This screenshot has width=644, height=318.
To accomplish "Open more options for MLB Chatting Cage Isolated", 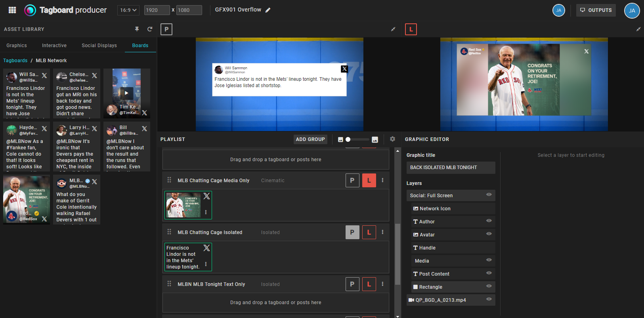I will (382, 232).
